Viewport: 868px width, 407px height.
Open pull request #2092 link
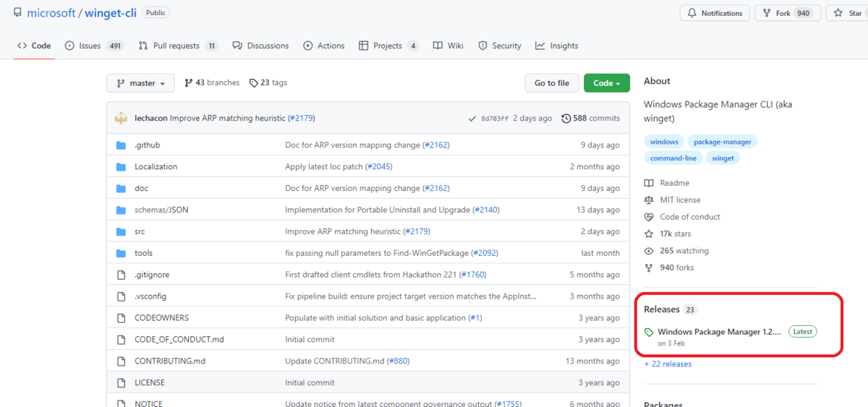click(x=485, y=253)
